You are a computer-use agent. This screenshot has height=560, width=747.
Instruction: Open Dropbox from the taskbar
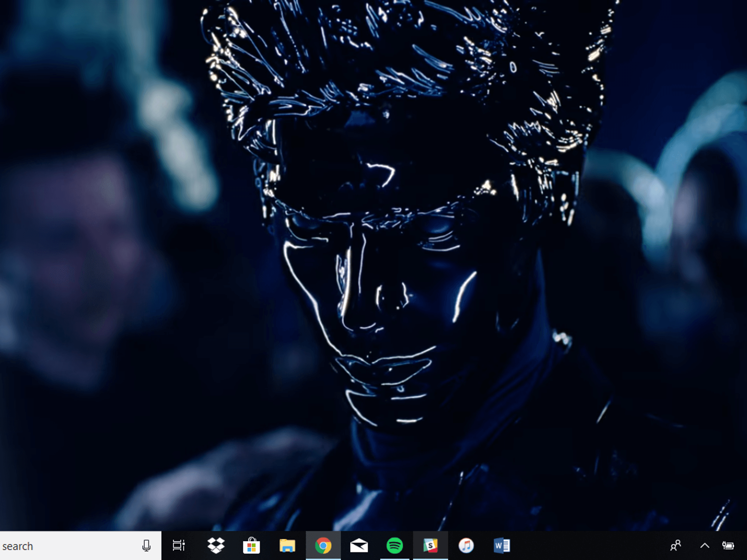[216, 546]
